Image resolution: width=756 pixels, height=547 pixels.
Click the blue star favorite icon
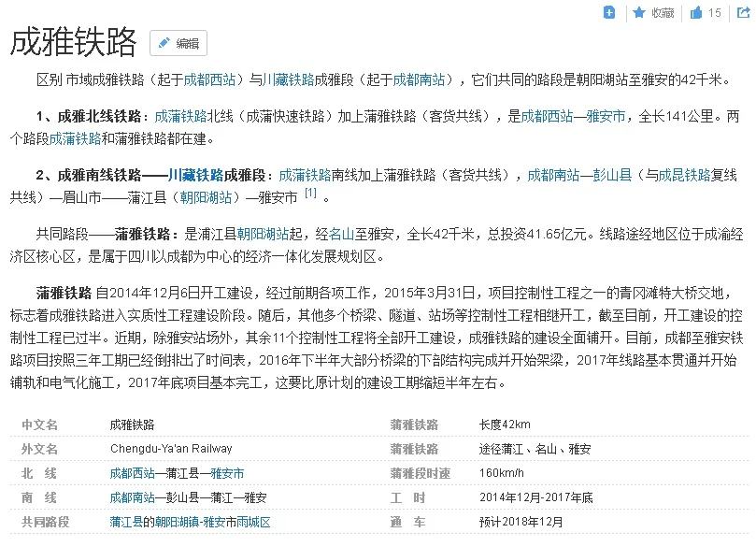coord(638,13)
